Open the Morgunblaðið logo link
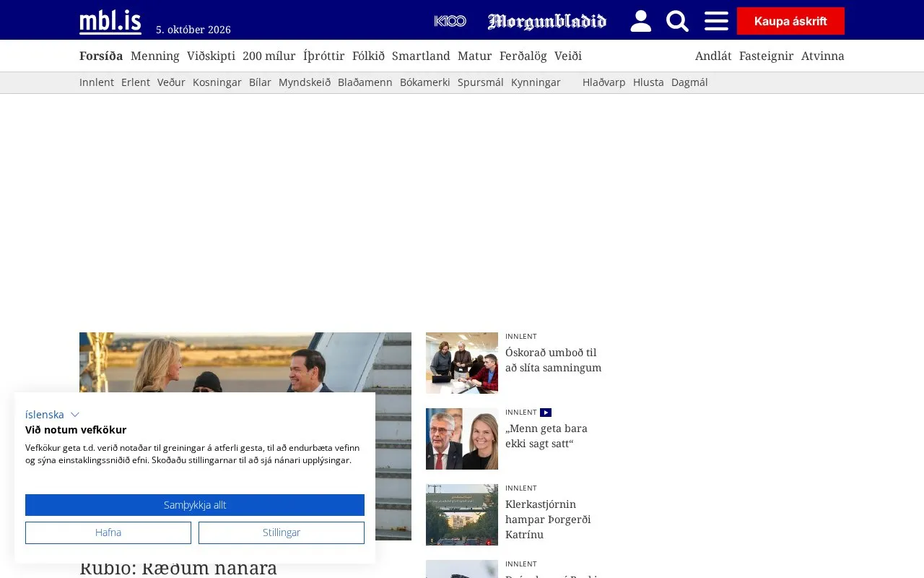 tap(547, 21)
